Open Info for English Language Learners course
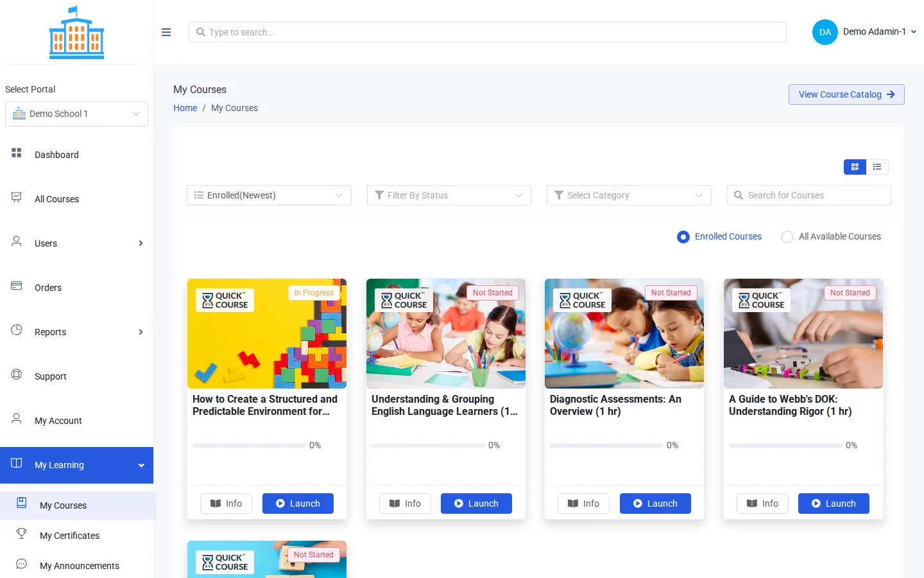Viewport: 924px width, 578px height. (x=405, y=504)
